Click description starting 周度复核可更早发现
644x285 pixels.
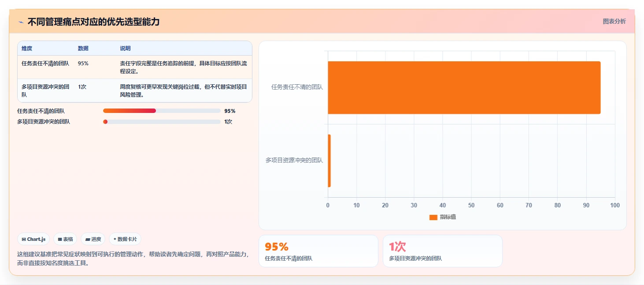point(183,90)
